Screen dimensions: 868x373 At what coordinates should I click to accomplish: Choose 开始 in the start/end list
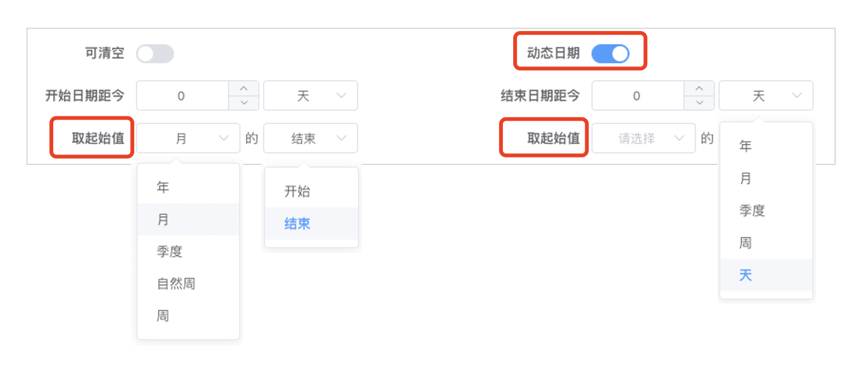(311, 192)
